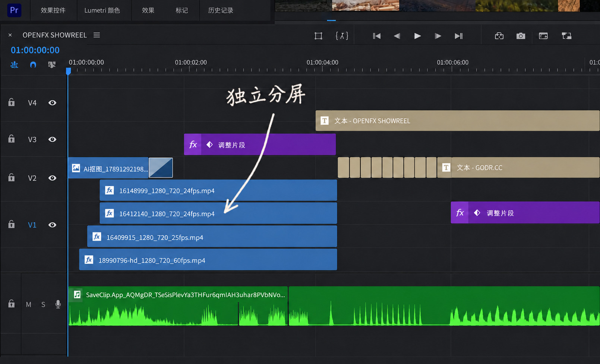Screen dimensions: 600x364
Task: Solo the audio track with S
Action: 43,304
